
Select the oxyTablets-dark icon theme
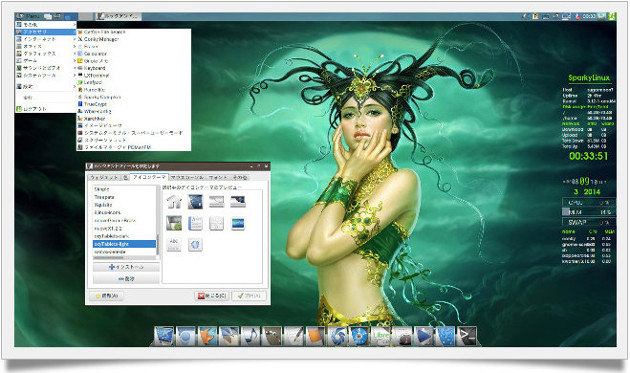(x=124, y=236)
